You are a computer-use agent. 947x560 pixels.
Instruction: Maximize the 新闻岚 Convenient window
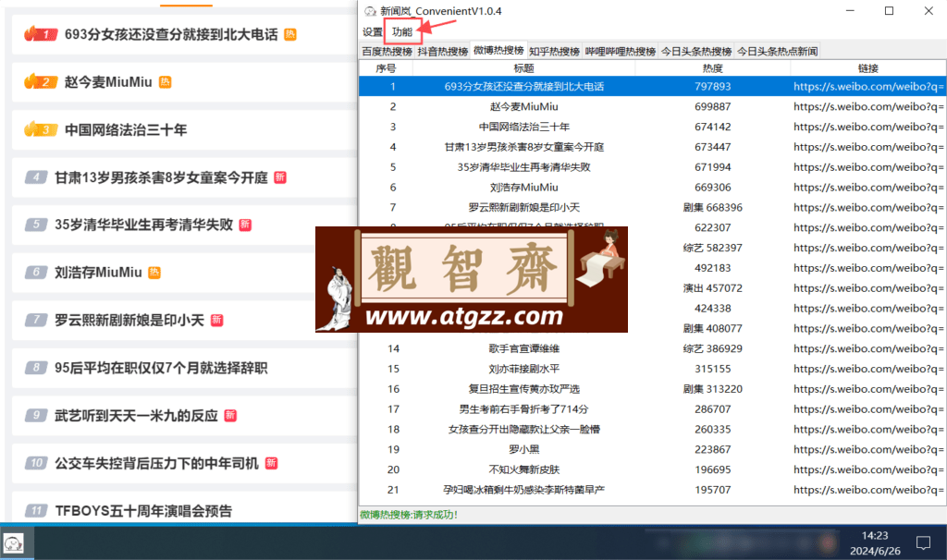pos(889,11)
